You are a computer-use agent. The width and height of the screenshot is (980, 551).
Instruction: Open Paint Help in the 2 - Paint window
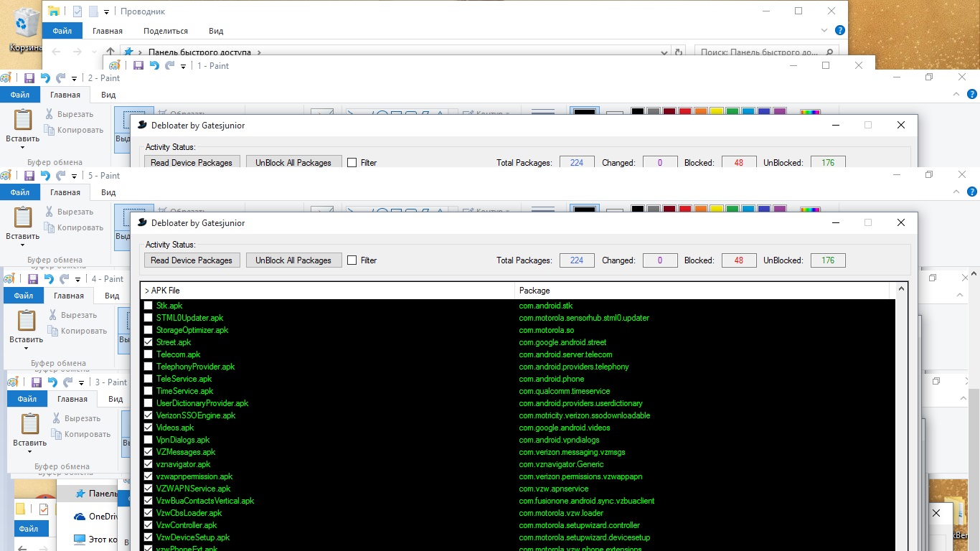[x=972, y=94]
